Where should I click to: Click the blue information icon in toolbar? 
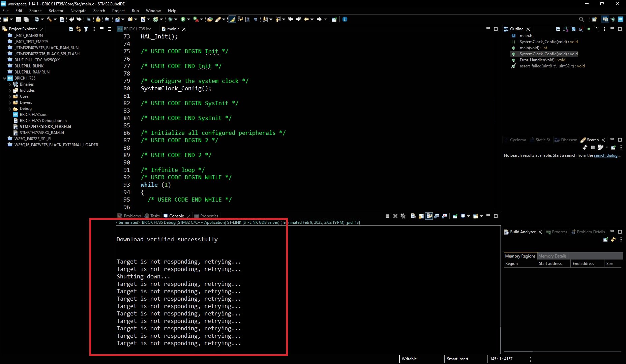(x=345, y=19)
